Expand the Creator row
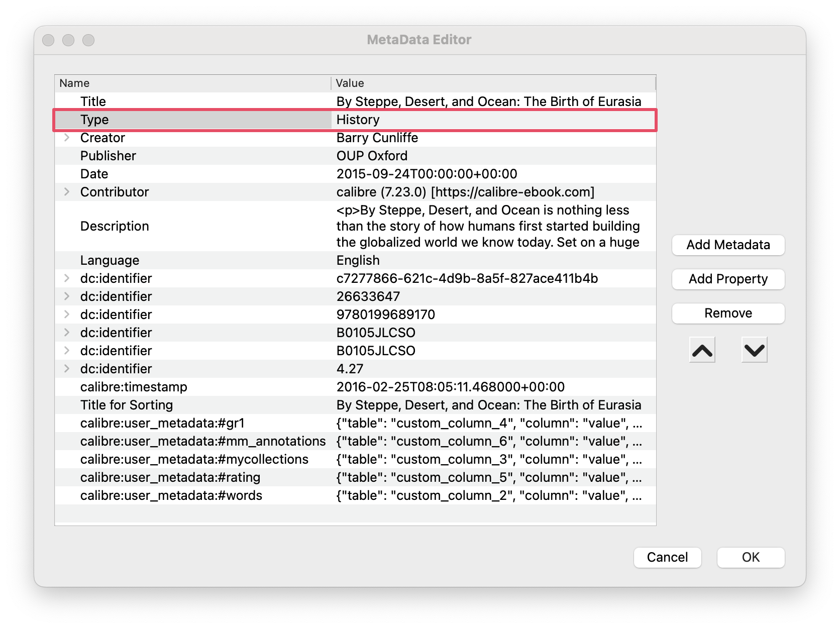This screenshot has width=840, height=629. (x=67, y=138)
